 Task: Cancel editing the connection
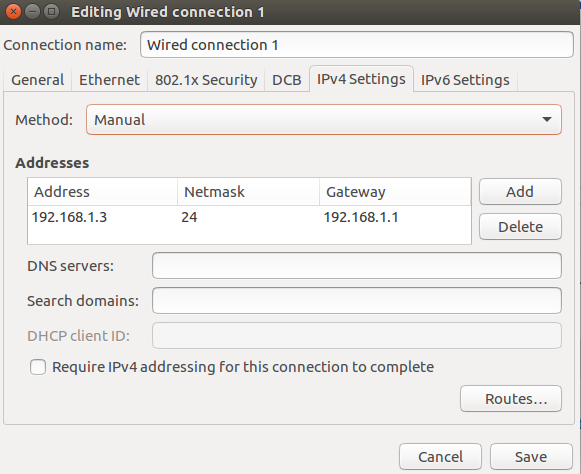(x=440, y=457)
